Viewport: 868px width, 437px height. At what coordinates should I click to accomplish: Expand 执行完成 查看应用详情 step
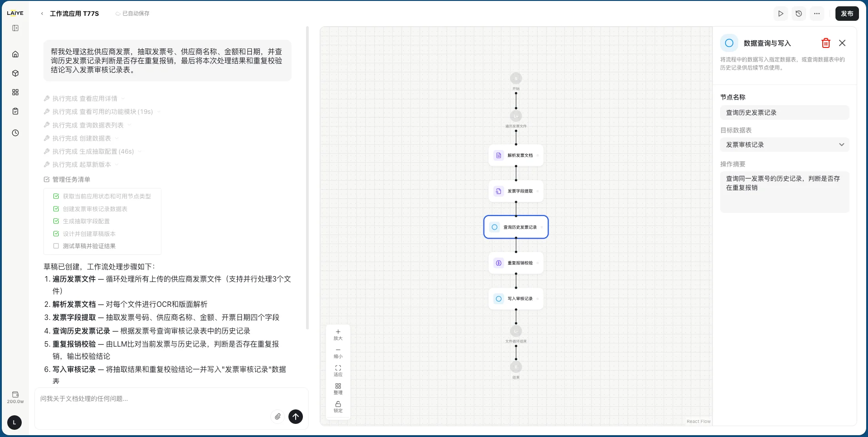click(x=84, y=99)
